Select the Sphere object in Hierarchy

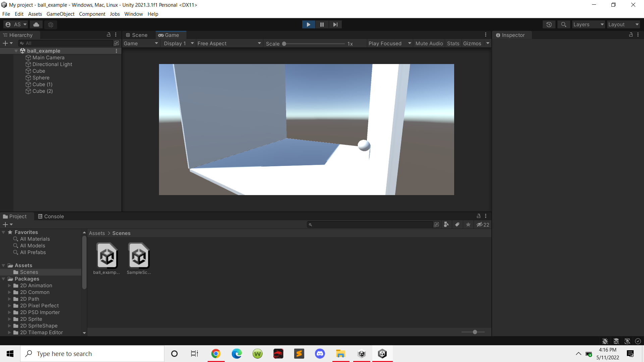coord(41,78)
